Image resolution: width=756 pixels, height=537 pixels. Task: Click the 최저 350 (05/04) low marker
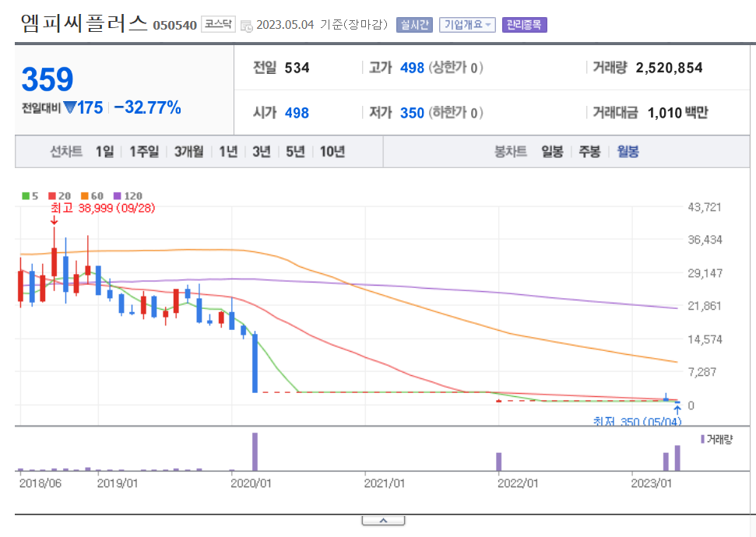[x=637, y=422]
